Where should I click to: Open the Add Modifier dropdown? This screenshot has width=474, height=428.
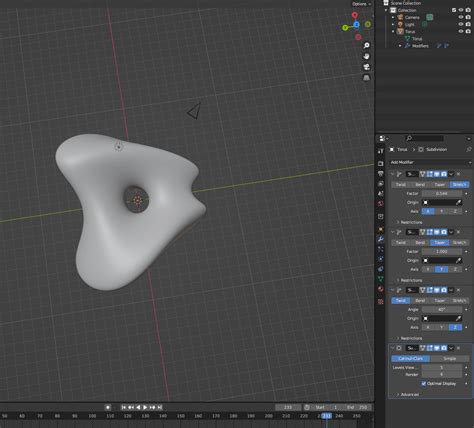(431, 162)
